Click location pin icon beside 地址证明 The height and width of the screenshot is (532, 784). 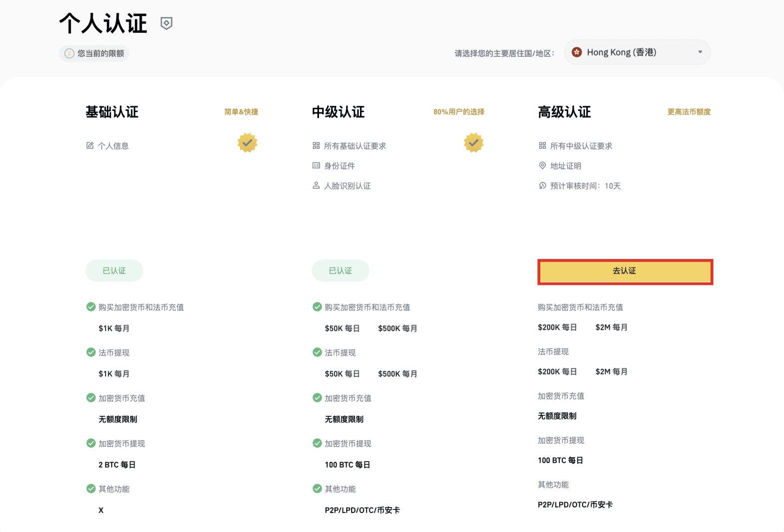pos(542,166)
